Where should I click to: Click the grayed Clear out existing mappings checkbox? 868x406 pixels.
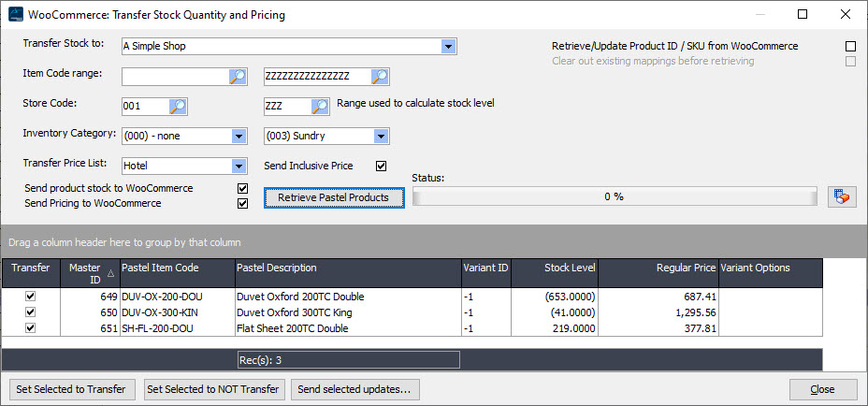click(850, 62)
